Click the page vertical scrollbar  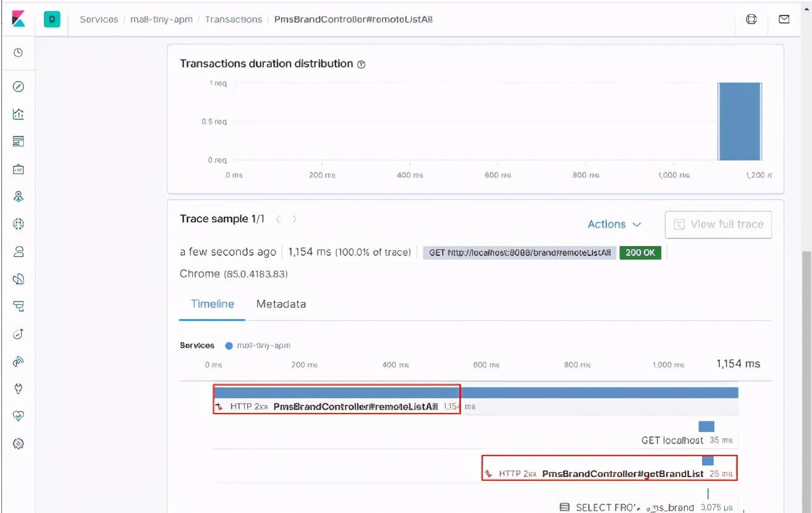pos(806,382)
